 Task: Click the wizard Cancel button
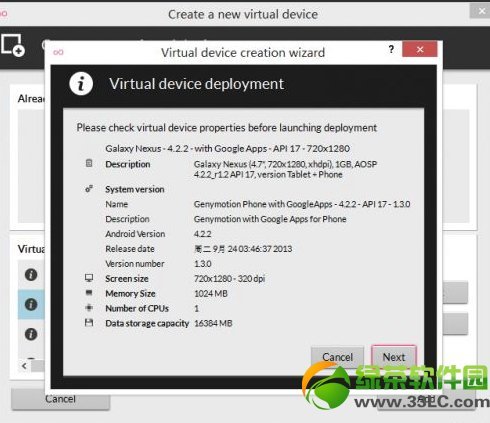click(337, 357)
